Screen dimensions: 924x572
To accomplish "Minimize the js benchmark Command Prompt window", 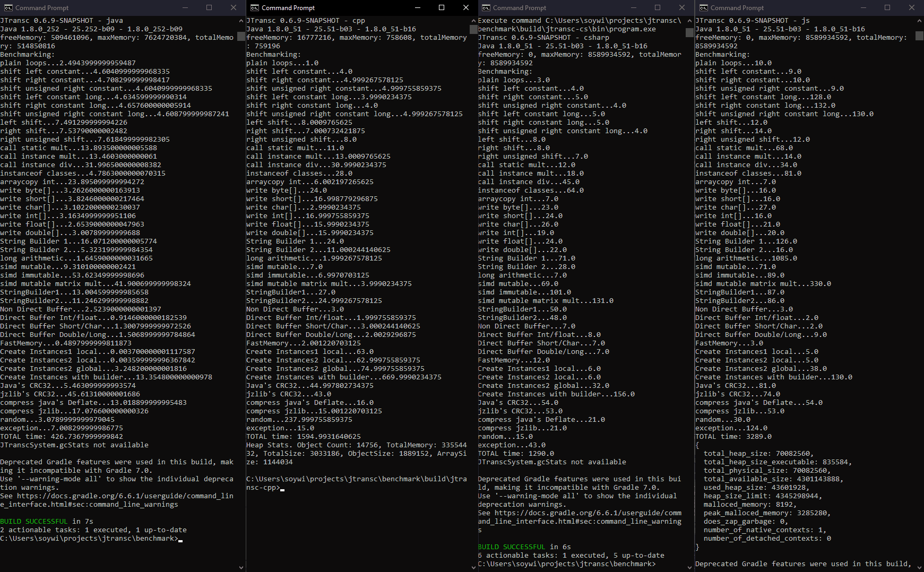I will pyautogui.click(x=863, y=8).
